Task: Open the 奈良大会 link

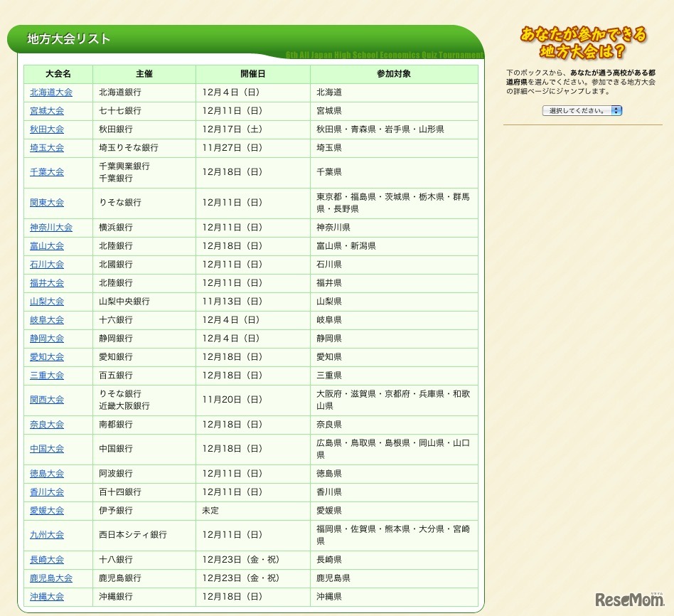Action: (x=47, y=425)
